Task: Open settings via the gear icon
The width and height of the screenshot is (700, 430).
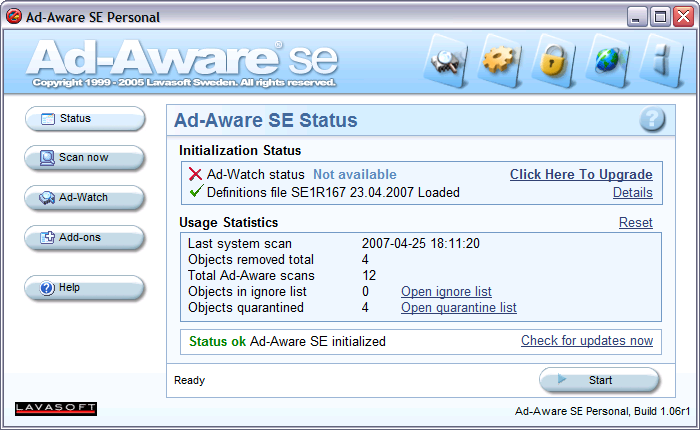Action: pos(500,61)
